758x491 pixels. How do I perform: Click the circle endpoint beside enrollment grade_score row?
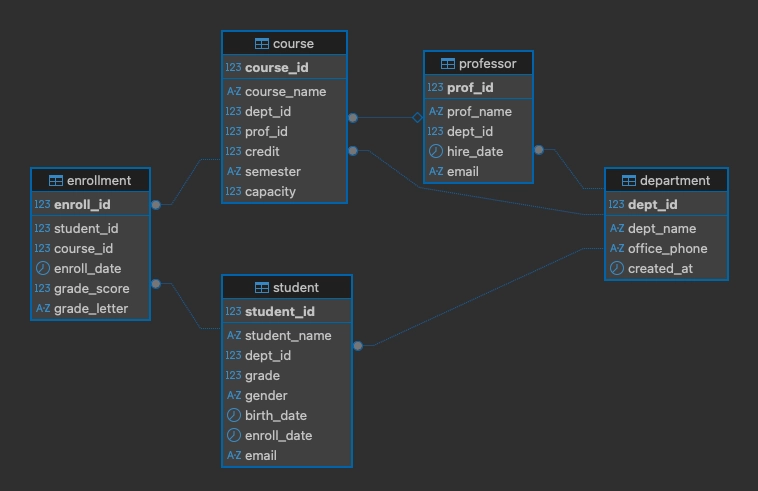pyautogui.click(x=156, y=284)
